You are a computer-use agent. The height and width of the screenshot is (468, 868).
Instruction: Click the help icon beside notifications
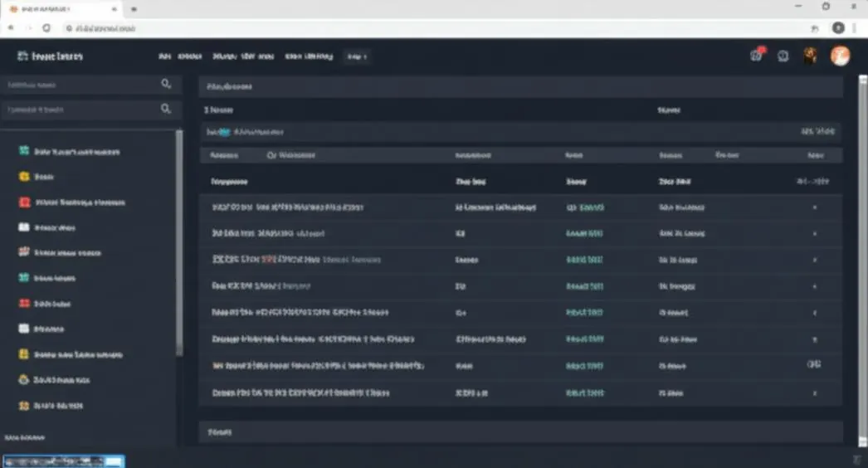(x=783, y=56)
